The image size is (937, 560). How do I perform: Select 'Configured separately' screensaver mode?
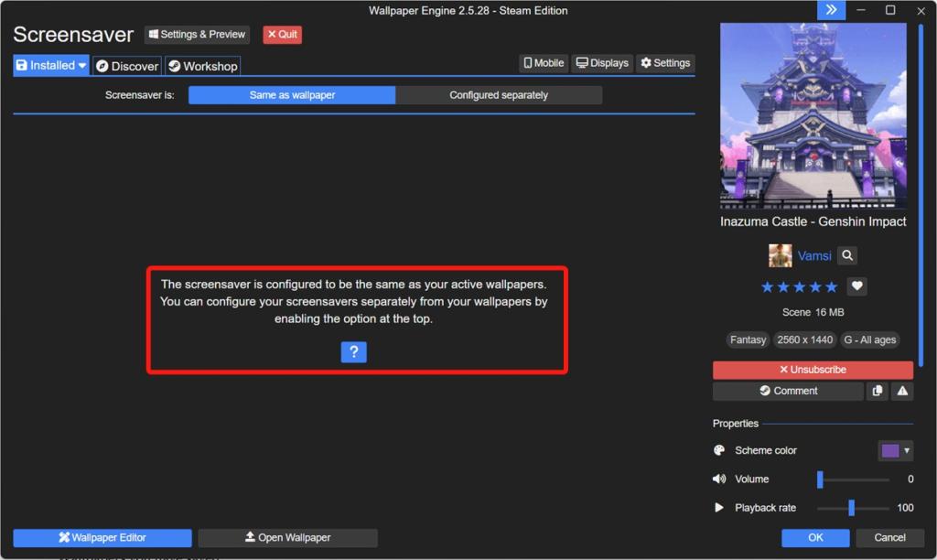click(x=499, y=94)
